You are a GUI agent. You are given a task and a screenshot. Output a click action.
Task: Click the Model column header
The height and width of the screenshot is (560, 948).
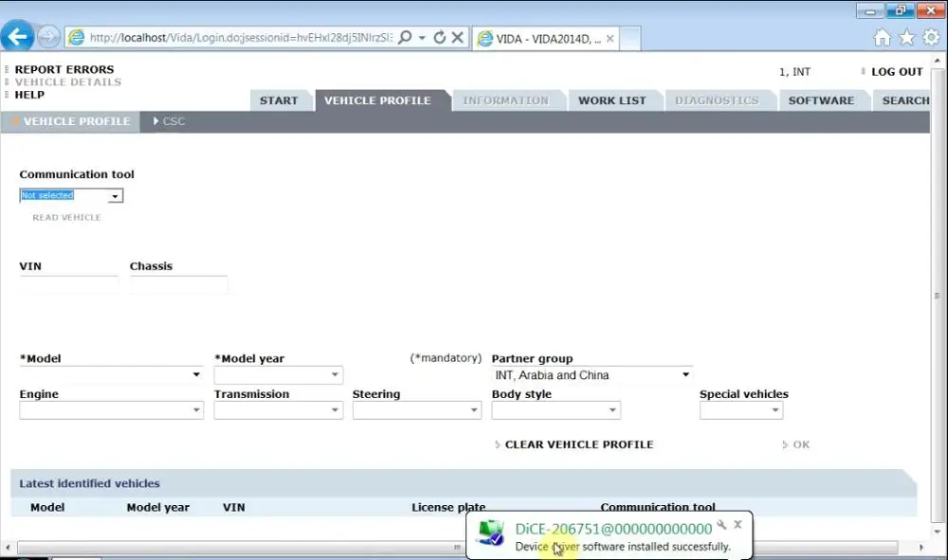[47, 508]
